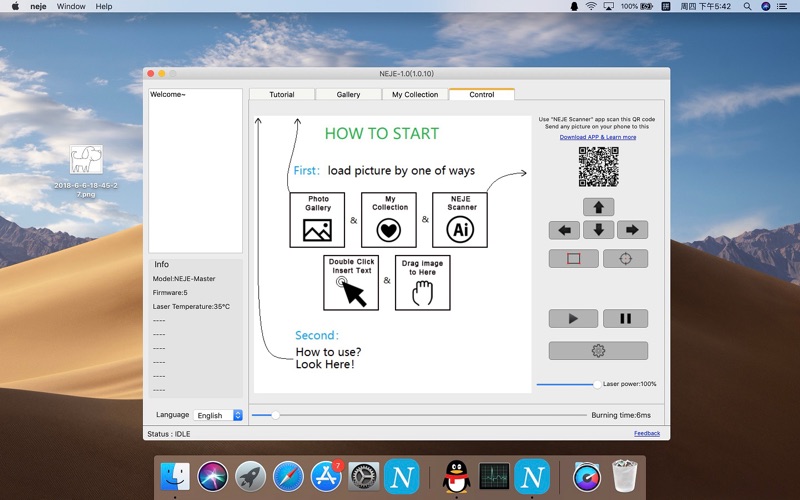The height and width of the screenshot is (500, 800).
Task: Open the Window menu in menu bar
Action: tap(71, 6)
